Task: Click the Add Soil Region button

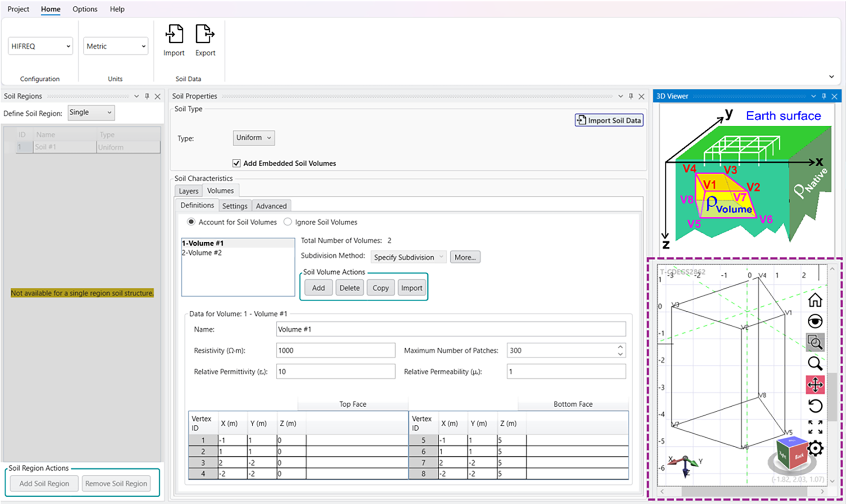Action: point(44,483)
